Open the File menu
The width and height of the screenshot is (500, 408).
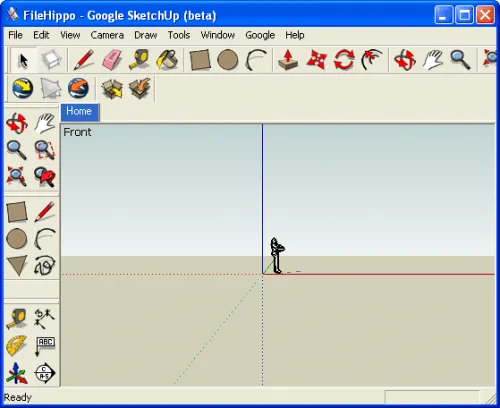(x=15, y=35)
